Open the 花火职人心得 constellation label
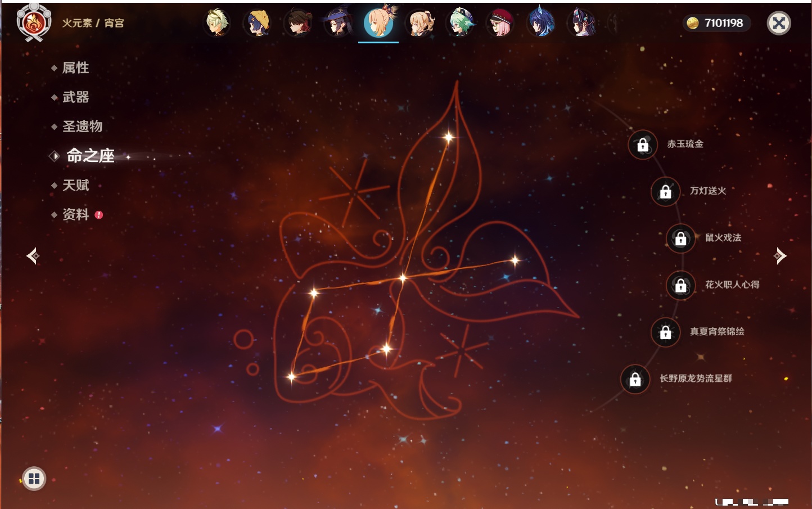This screenshot has width=812, height=509. (732, 285)
